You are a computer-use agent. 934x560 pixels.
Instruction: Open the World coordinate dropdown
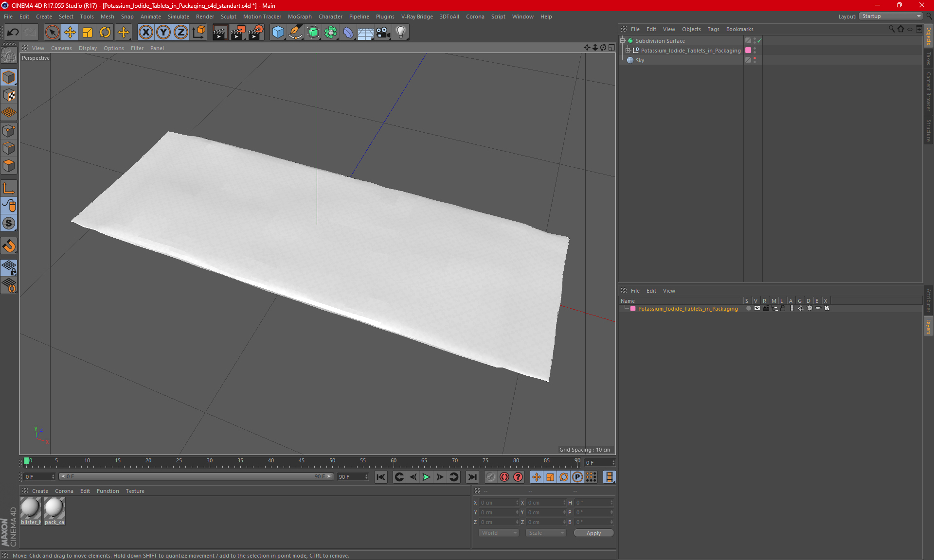click(x=499, y=533)
